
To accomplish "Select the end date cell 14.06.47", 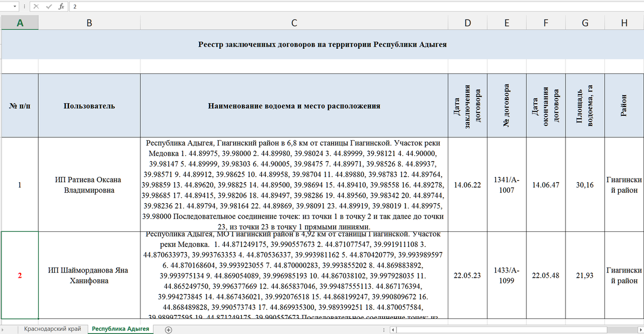I will (546, 185).
